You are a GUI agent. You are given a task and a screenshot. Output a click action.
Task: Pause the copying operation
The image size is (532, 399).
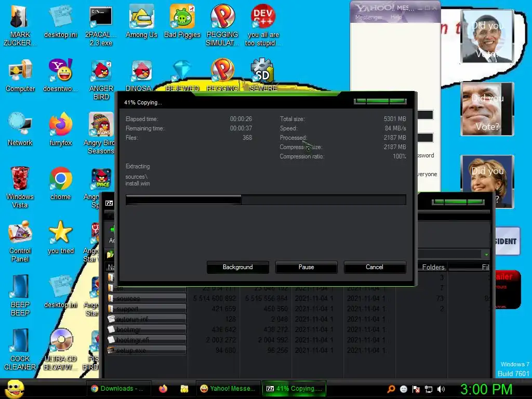[x=307, y=267]
